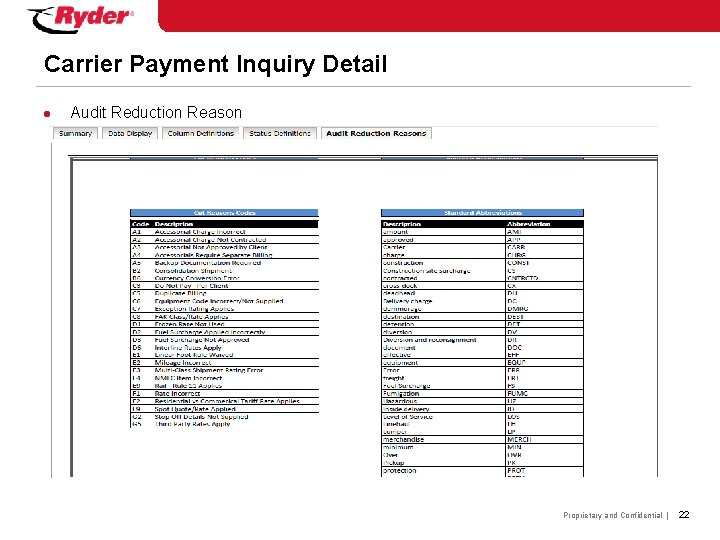Click the PROT abbreviation cell
This screenshot has width=720, height=540.
(x=545, y=471)
